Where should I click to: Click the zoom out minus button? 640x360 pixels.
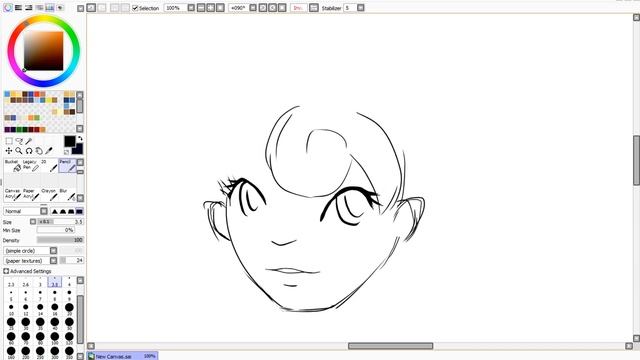[x=201, y=8]
